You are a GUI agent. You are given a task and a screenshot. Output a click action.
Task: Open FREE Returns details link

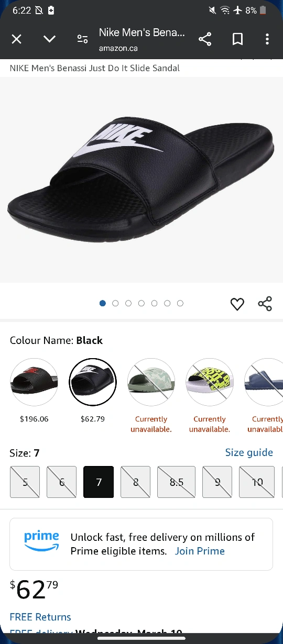click(x=40, y=617)
